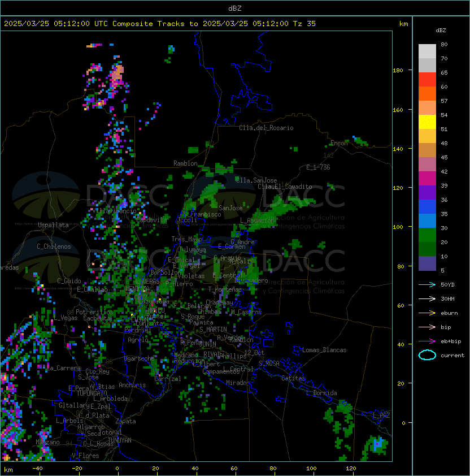Screen dimensions: 470x476
Task: Click the 'km' label at top right
Action: click(403, 24)
